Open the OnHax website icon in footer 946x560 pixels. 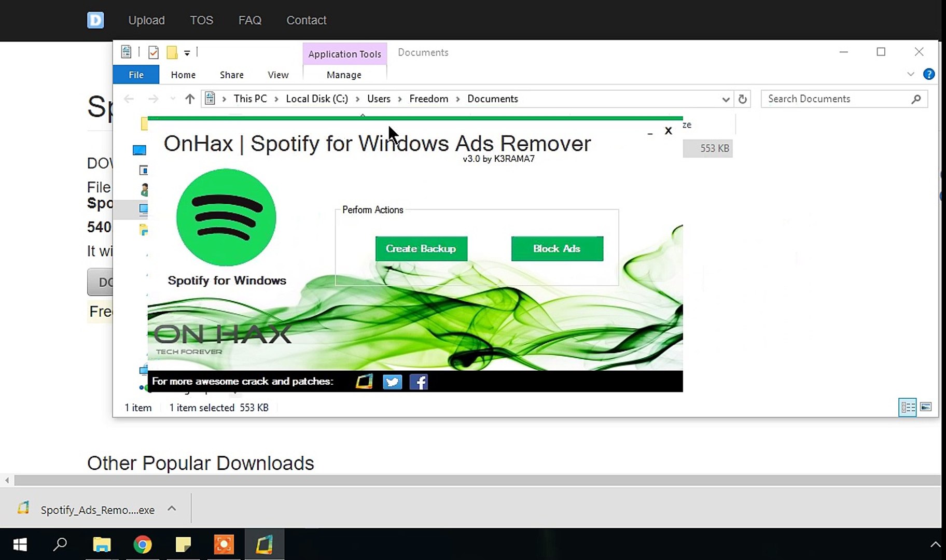click(364, 382)
